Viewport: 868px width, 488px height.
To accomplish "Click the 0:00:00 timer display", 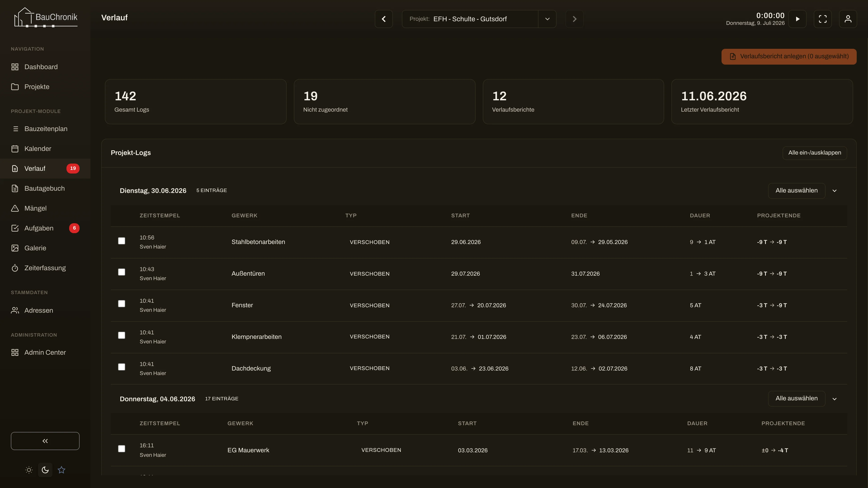I will point(770,16).
